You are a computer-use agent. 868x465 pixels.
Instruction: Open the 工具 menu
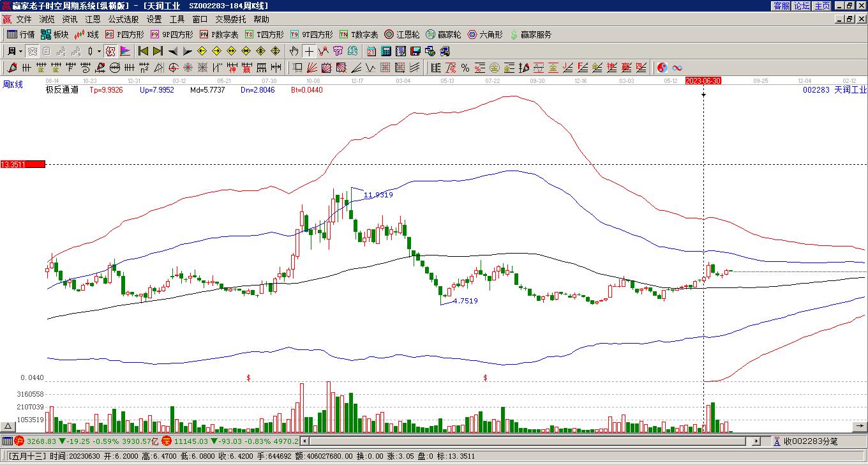point(177,20)
